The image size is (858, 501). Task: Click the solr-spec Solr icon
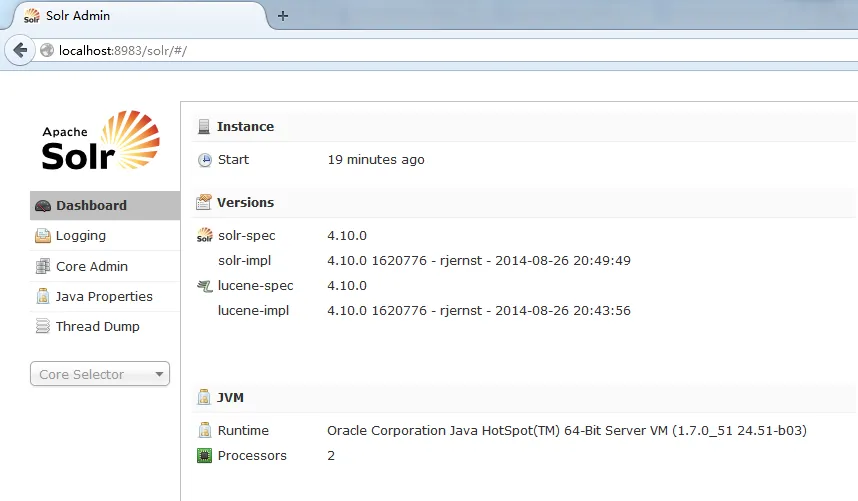pyautogui.click(x=205, y=235)
